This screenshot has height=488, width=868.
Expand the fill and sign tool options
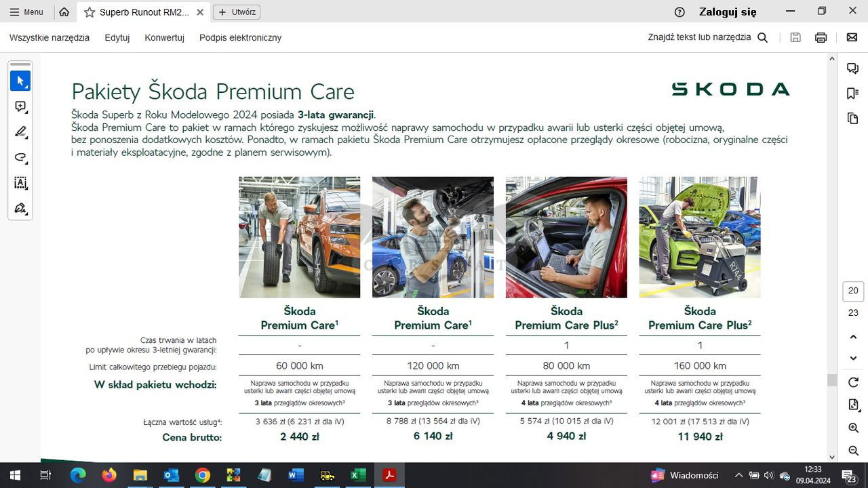20,208
